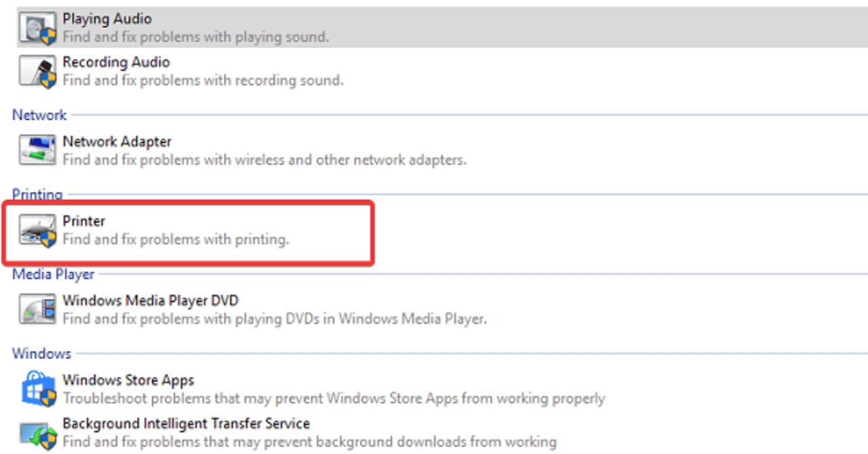The width and height of the screenshot is (868, 454).
Task: Click the Printer troubleshooter icon
Action: click(37, 230)
